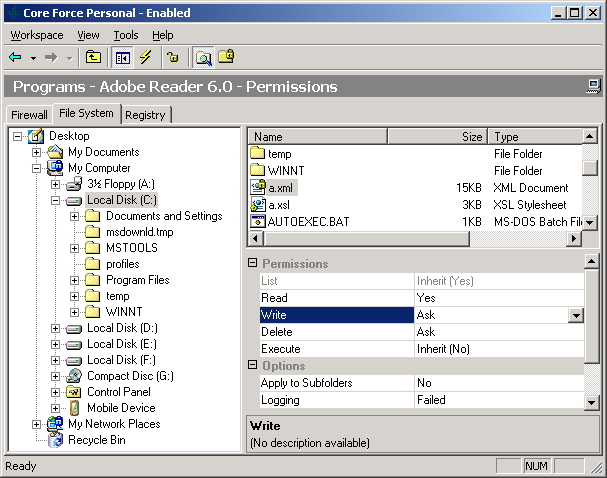This screenshot has height=478, width=607.
Task: Select the msdownld.tmp folder in tree
Action: tap(140, 232)
